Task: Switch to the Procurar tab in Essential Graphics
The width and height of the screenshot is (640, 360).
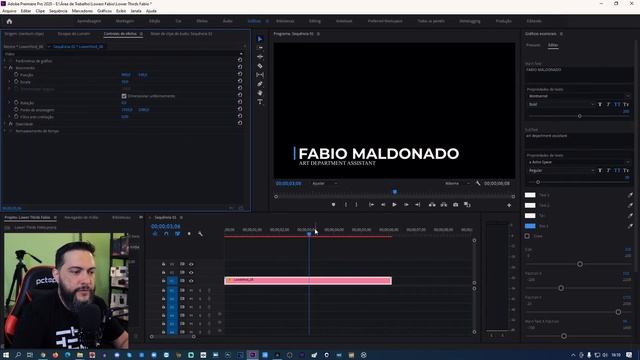Action: (x=533, y=45)
